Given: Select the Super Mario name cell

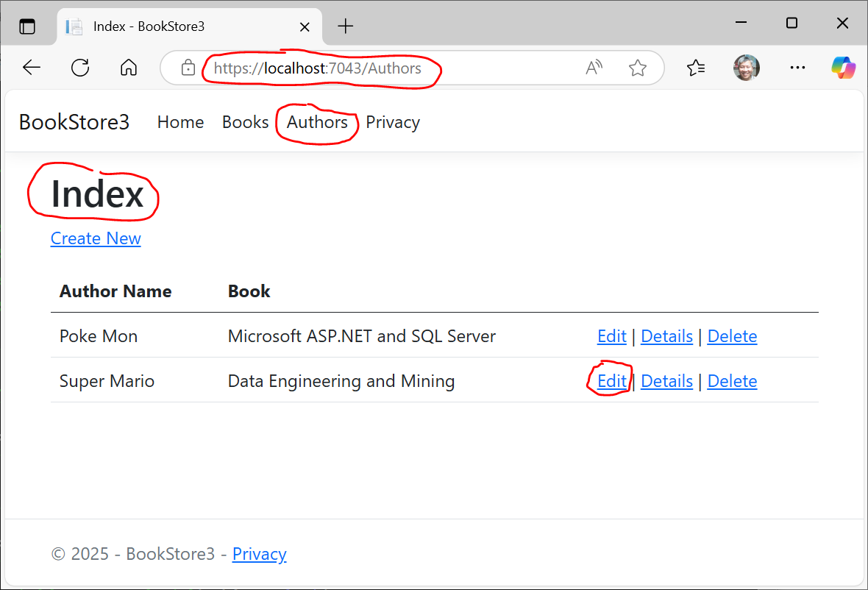Looking at the screenshot, I should click(107, 381).
